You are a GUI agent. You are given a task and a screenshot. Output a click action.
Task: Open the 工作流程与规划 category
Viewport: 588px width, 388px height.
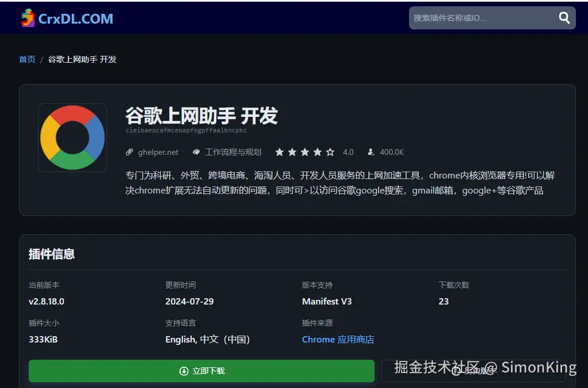(x=233, y=152)
